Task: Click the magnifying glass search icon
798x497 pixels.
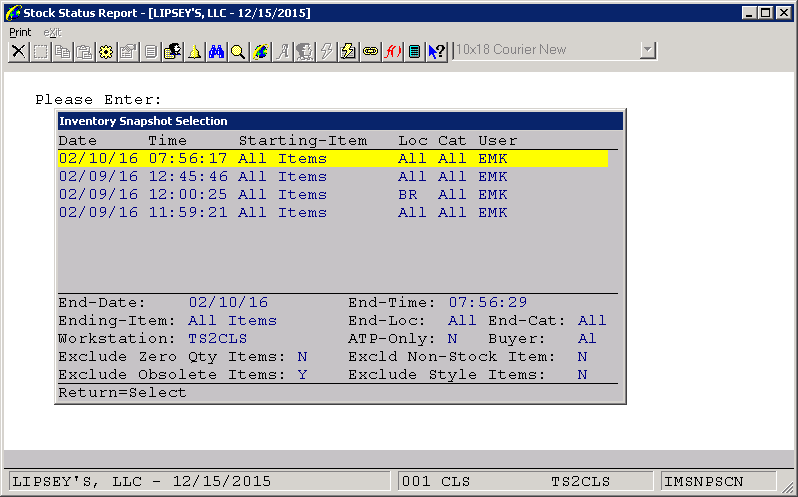Action: (238, 51)
